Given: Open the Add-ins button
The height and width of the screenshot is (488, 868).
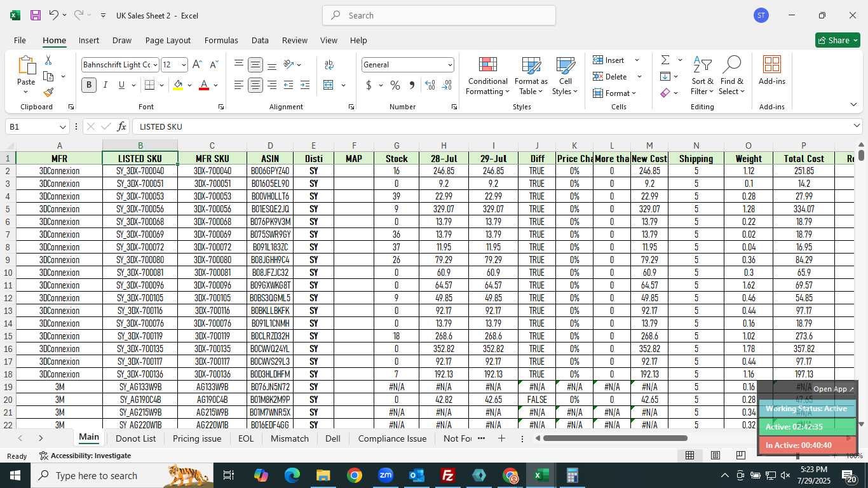Looking at the screenshot, I should [x=772, y=71].
